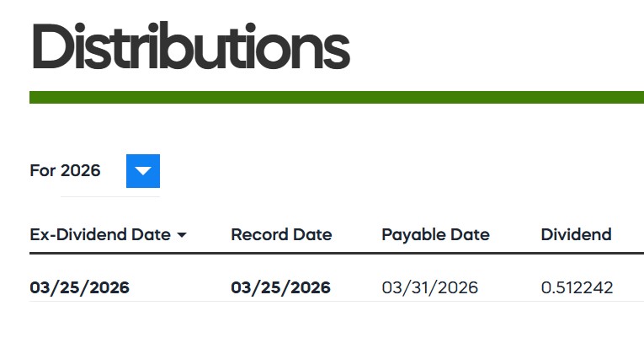Viewport: 644px width, 343px height.
Task: Click the 03/25/2026 ex-dividend date cell
Action: tap(79, 287)
